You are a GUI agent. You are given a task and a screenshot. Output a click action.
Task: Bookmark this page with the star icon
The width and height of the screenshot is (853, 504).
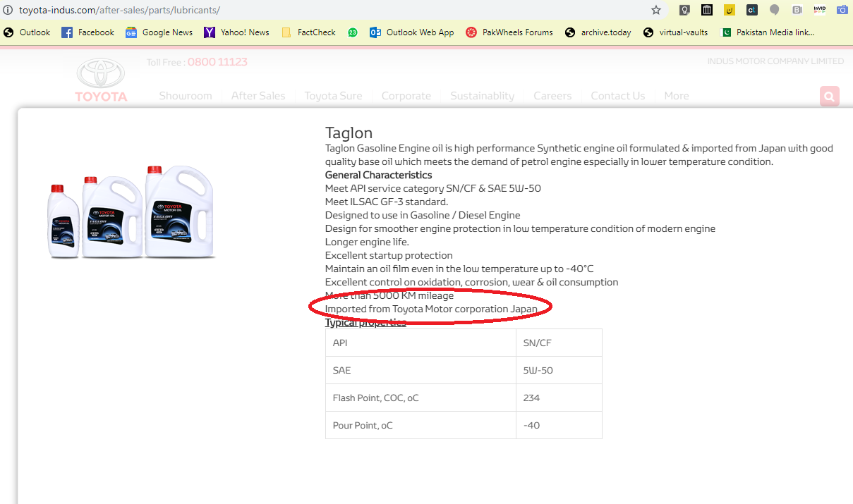coord(656,10)
